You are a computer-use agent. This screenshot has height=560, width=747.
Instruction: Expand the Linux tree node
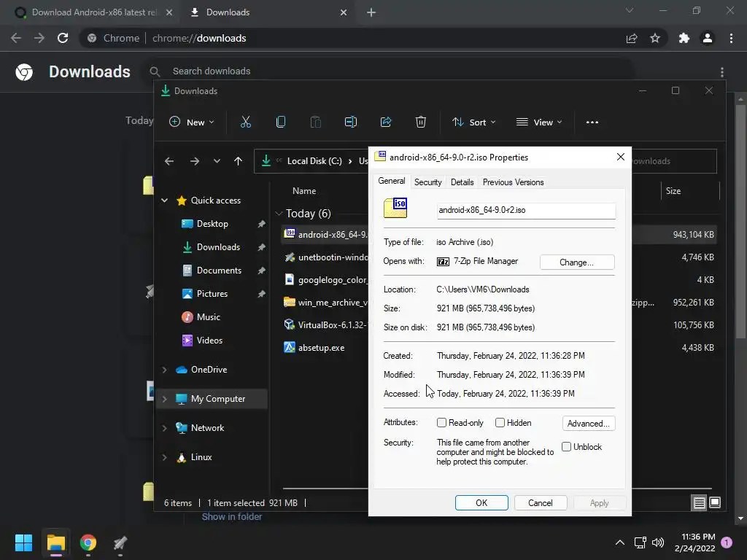click(164, 457)
